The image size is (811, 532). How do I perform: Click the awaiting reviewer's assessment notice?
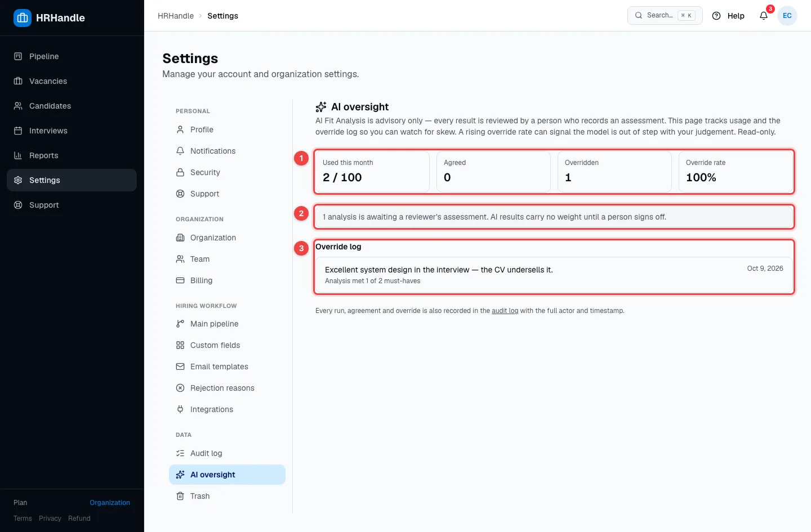[554, 217]
